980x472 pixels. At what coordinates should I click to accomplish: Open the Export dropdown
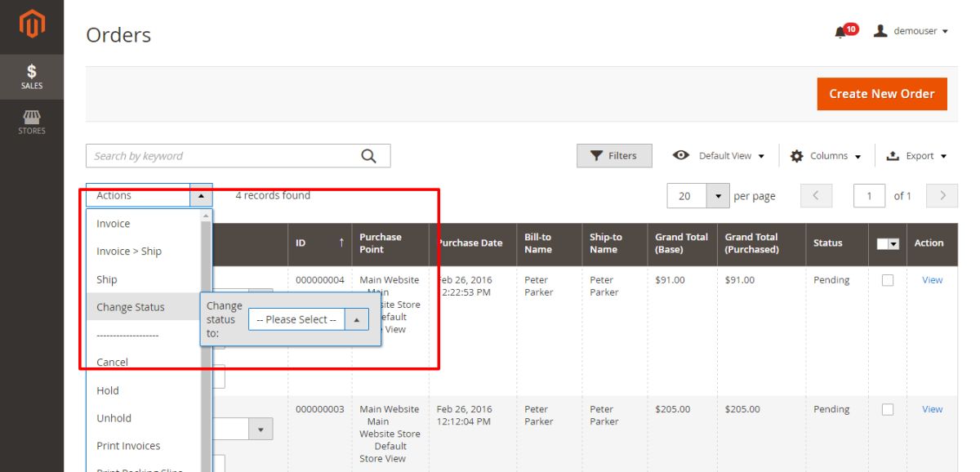click(916, 156)
